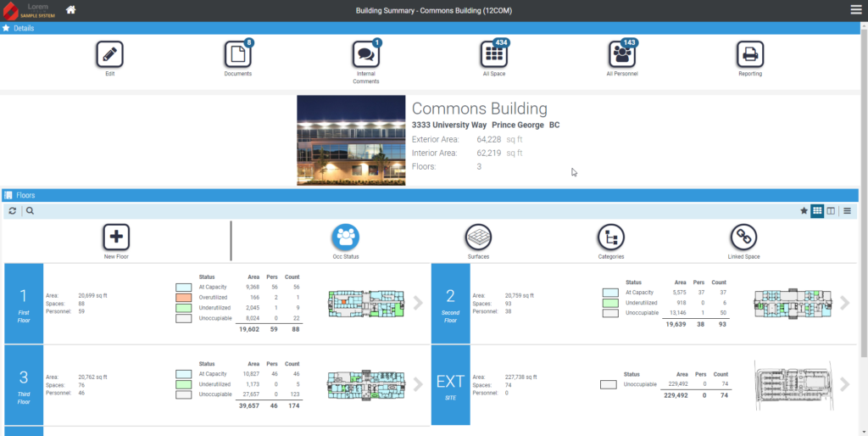Toggle the Occ Status view

[346, 238]
